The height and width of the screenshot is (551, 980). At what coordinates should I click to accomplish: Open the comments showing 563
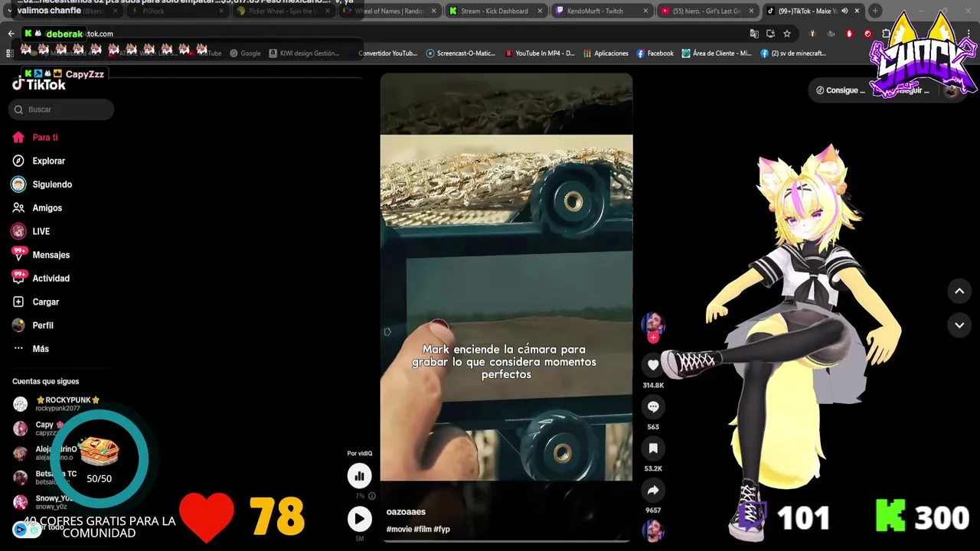click(x=653, y=407)
